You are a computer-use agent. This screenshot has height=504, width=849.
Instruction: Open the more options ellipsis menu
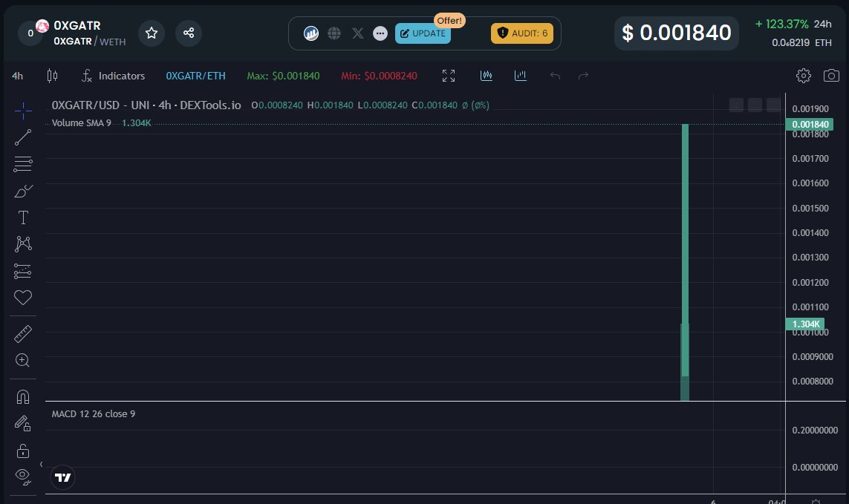pyautogui.click(x=380, y=33)
